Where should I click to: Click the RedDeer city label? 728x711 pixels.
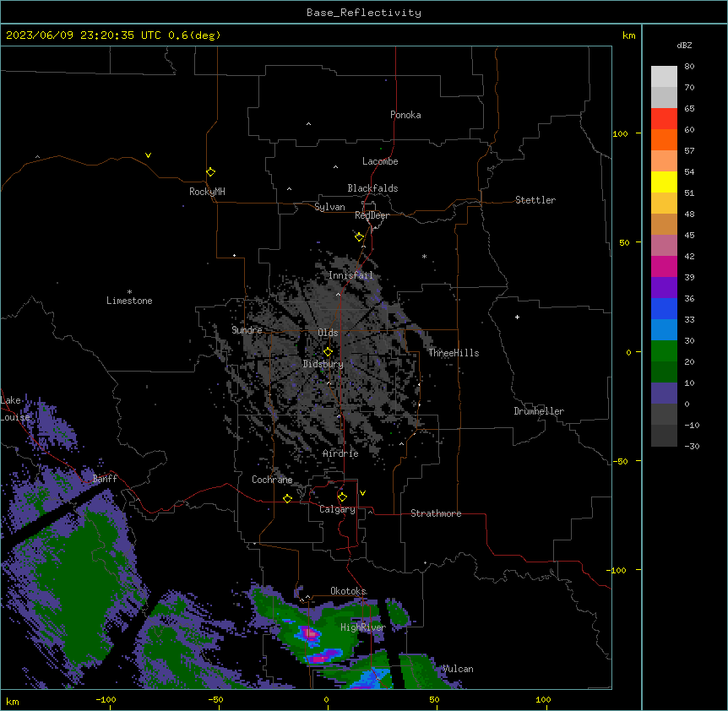(x=372, y=215)
